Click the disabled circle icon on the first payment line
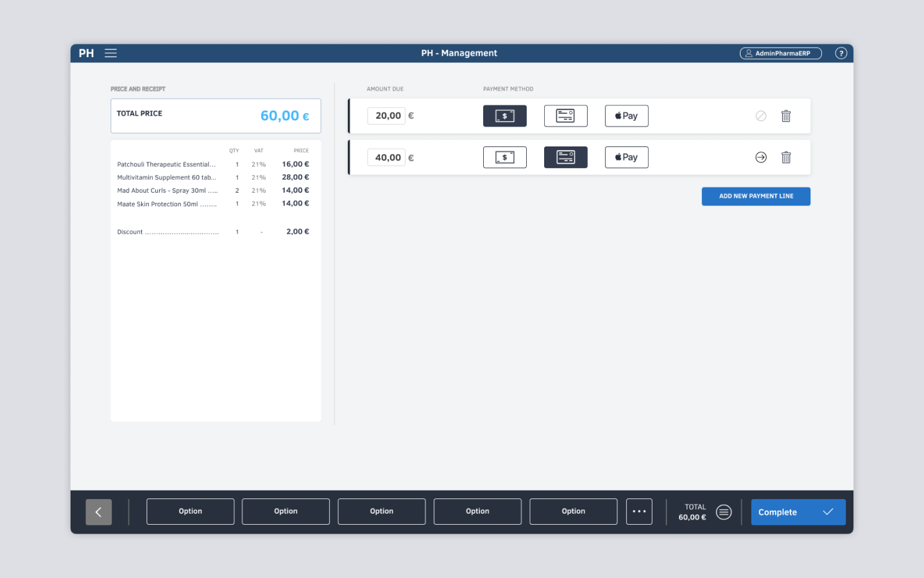This screenshot has width=924, height=578. click(x=760, y=116)
